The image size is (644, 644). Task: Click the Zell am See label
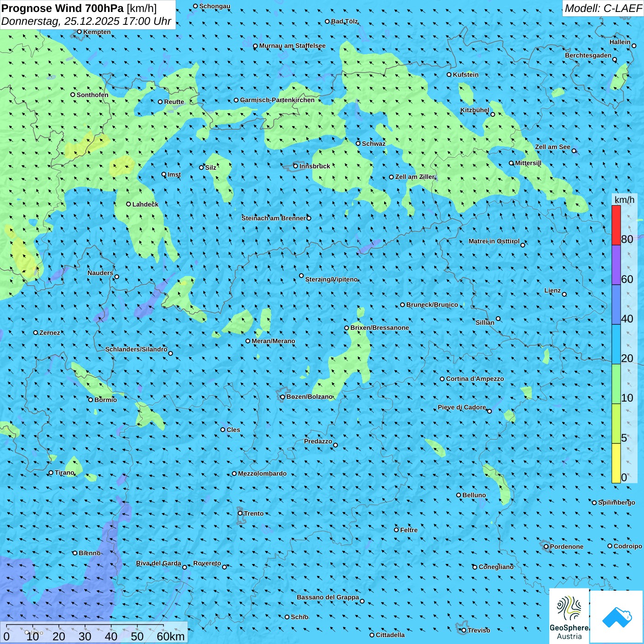click(x=552, y=147)
